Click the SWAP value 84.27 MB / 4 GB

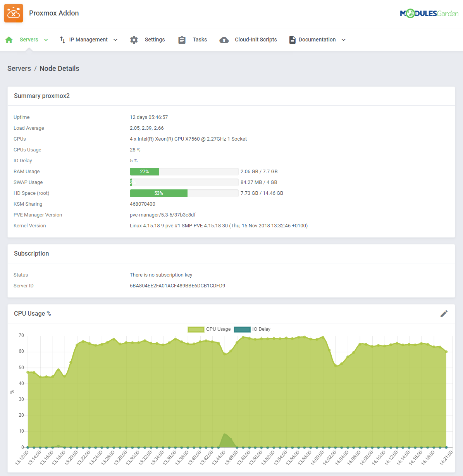(x=259, y=182)
